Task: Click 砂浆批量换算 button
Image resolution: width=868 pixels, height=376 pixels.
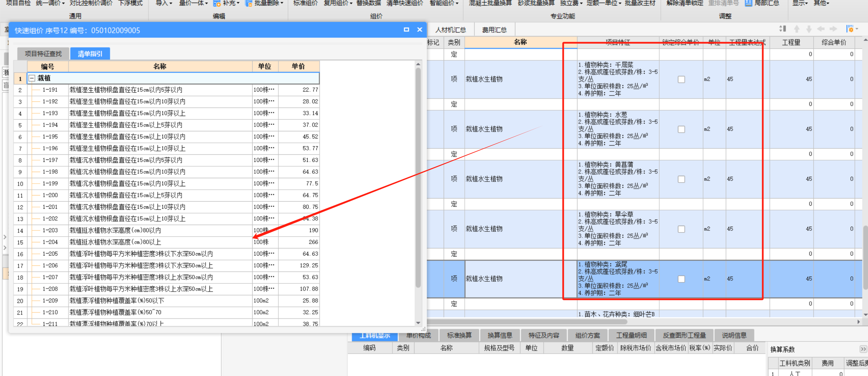Action: tap(536, 3)
